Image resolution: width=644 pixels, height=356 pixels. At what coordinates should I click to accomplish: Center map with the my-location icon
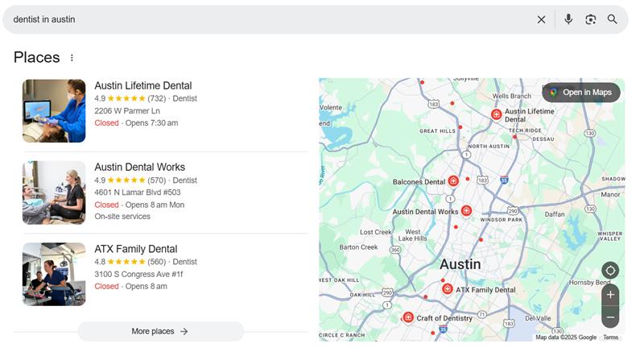pos(610,271)
